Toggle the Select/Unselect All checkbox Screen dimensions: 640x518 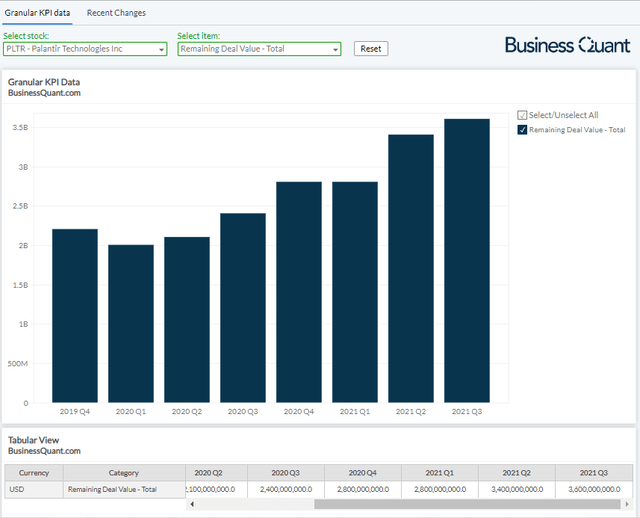tap(522, 115)
